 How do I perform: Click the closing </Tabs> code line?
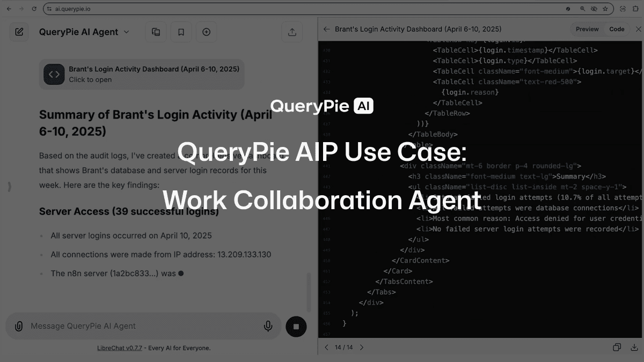point(382,292)
